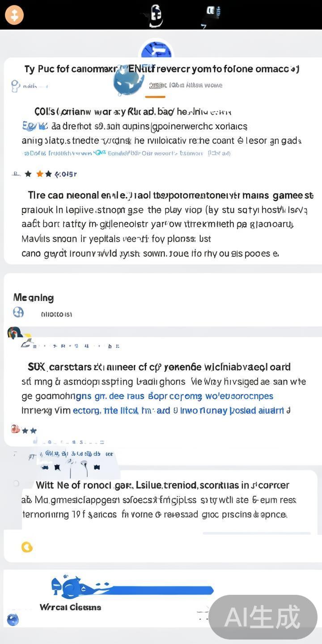Select the orange-underlined tab below title
Viewport: 322px width, 644px height.
(155, 86)
